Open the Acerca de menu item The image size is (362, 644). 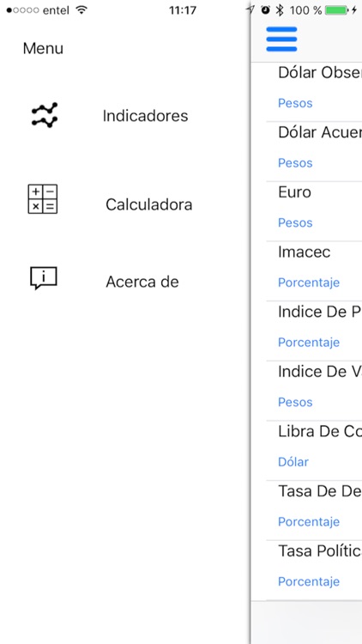(142, 282)
